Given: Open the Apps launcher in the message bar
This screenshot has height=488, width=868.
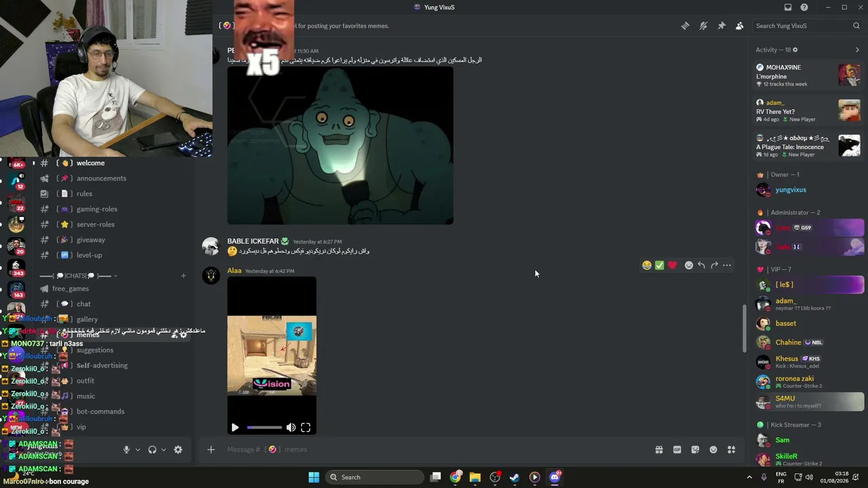Looking at the screenshot, I should click(x=731, y=449).
